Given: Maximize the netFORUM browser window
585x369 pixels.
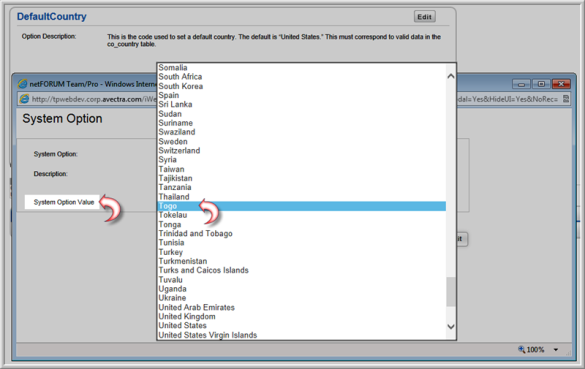Looking at the screenshot, I should point(541,84).
